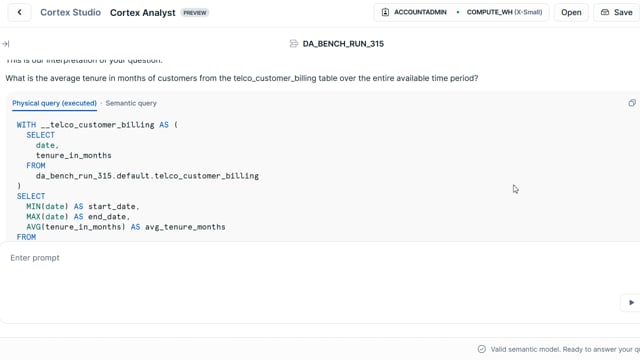640x360 pixels.
Task: Click the DA_BENCH_RUN_315 model title
Action: coord(343,44)
